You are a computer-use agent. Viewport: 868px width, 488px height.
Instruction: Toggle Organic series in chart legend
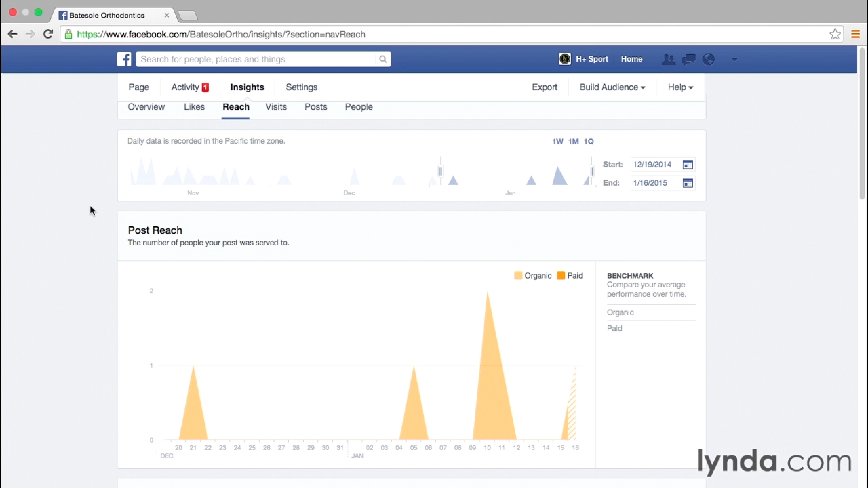click(x=533, y=275)
